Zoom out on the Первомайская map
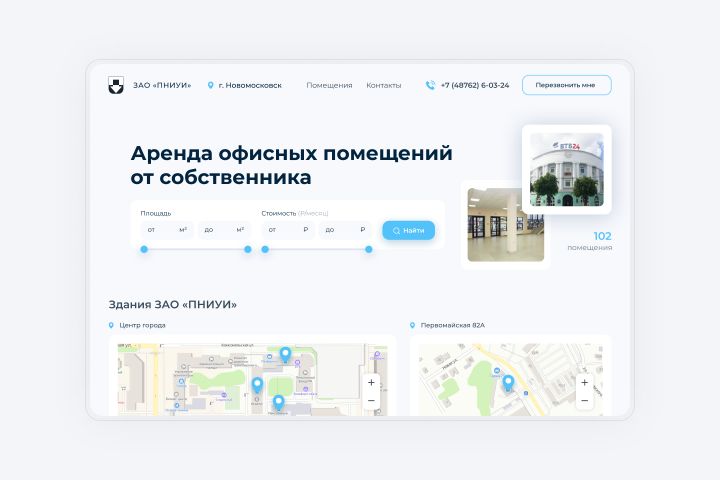 (584, 401)
